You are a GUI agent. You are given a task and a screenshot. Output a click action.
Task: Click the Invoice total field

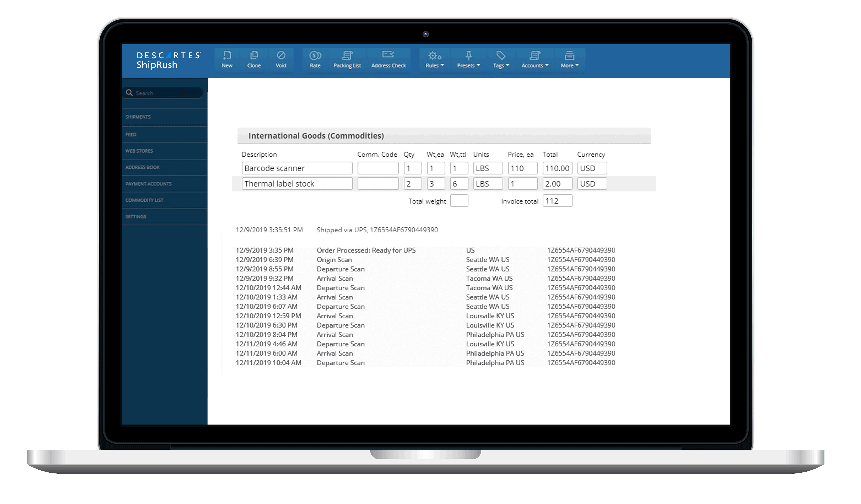tap(558, 200)
